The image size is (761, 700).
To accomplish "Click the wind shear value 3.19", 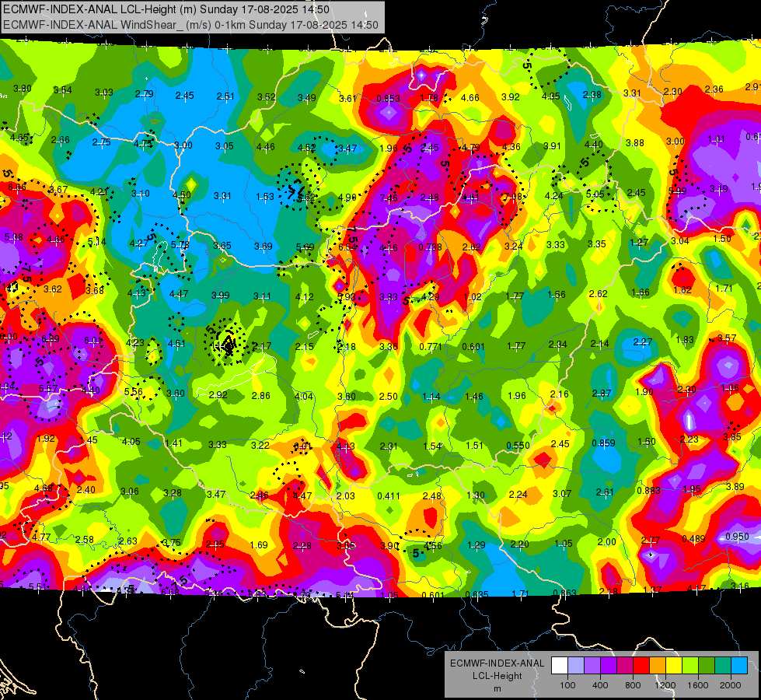I will pos(719,188).
